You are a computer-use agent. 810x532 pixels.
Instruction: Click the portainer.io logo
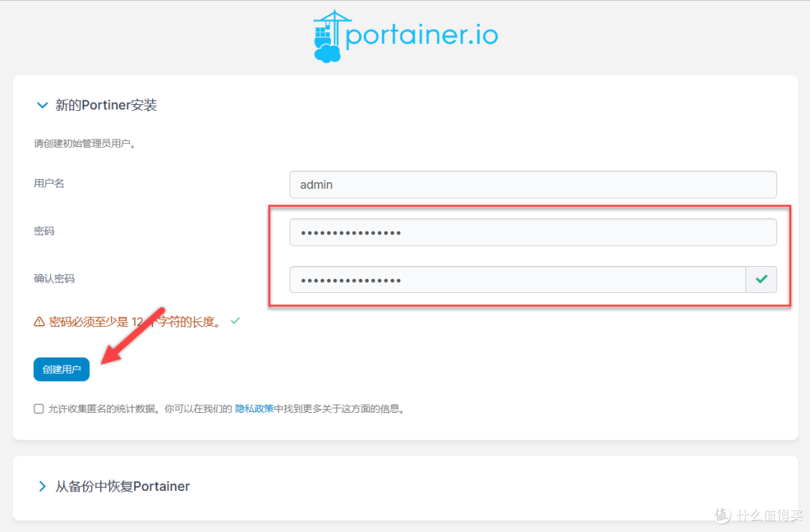click(x=406, y=36)
